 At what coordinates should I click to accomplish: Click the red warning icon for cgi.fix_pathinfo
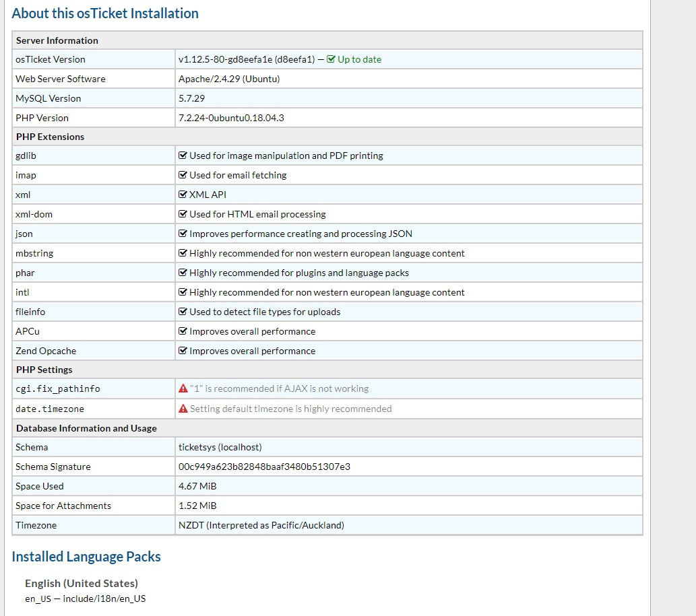[183, 388]
